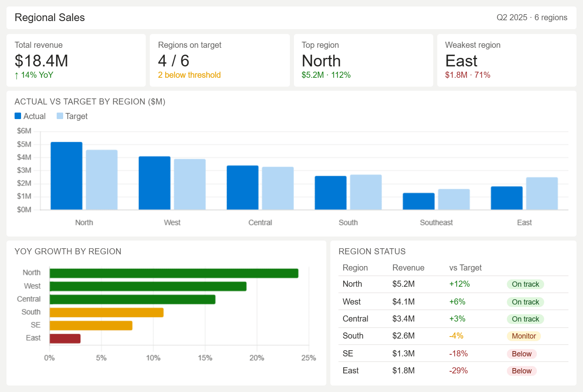Click the Weakest region card label
Screen dimensions: 583x392
[472, 45]
